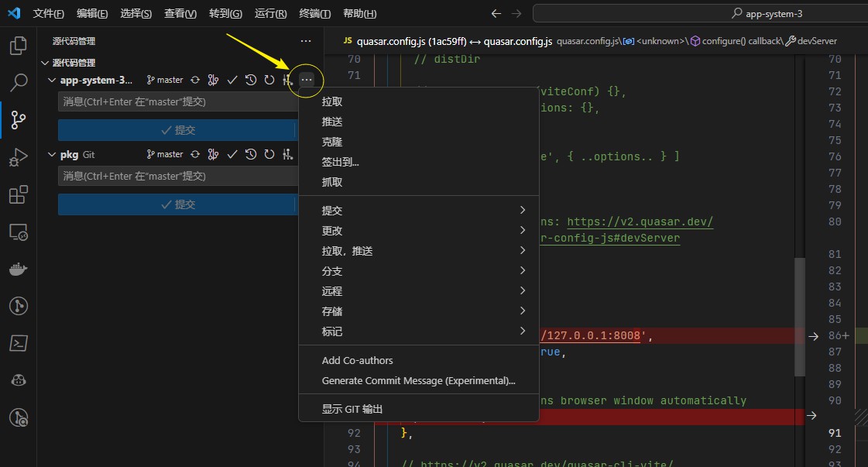Select 显示 GIT 输出 menu item
Viewport: 868px width, 467px height.
(x=352, y=409)
